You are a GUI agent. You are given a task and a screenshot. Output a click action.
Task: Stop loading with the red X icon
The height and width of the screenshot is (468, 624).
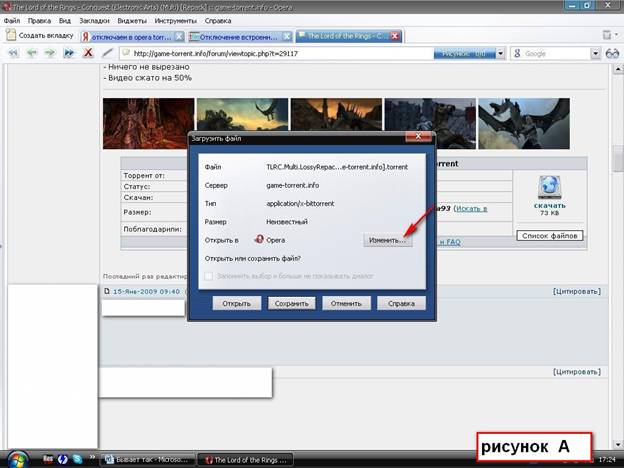point(88,53)
